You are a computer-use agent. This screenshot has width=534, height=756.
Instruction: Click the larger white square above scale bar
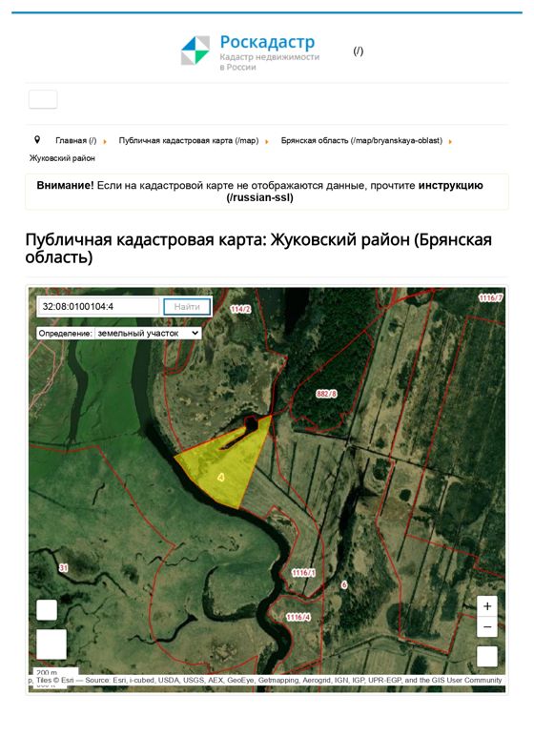[51, 644]
